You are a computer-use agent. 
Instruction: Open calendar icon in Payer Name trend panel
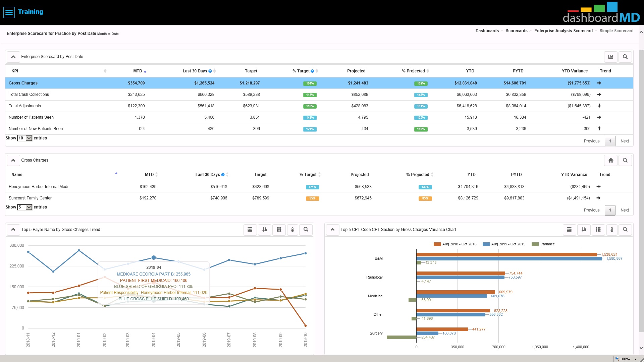pyautogui.click(x=250, y=230)
